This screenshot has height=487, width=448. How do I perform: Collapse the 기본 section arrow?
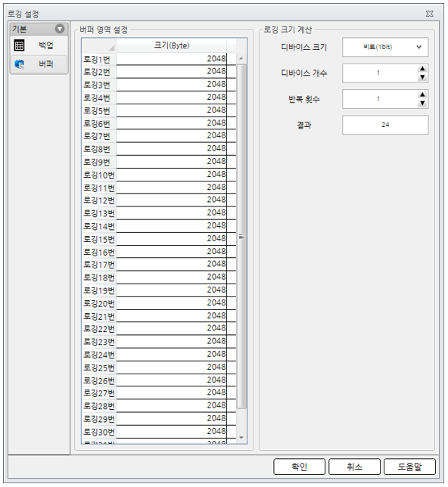(60, 29)
